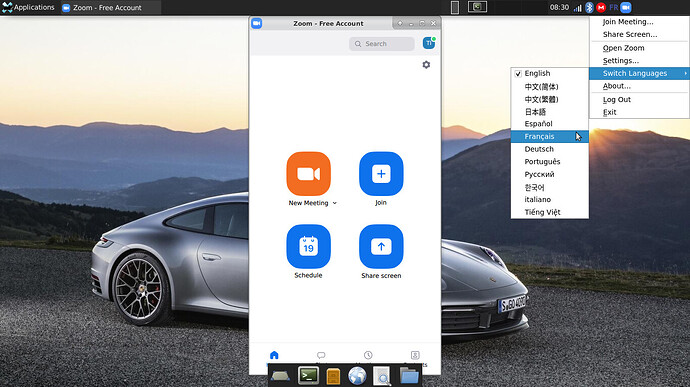Go to the Home tab icon

click(x=274, y=355)
